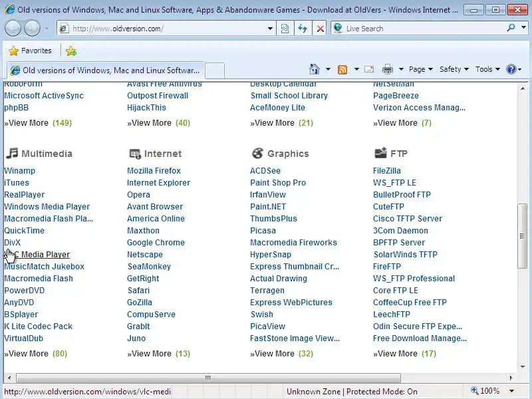
Task: Open the Macromedia Fireworks link
Action: tap(293, 243)
